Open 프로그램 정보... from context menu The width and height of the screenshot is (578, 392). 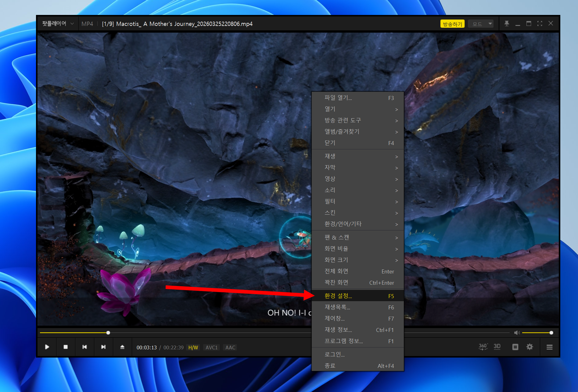(358, 341)
